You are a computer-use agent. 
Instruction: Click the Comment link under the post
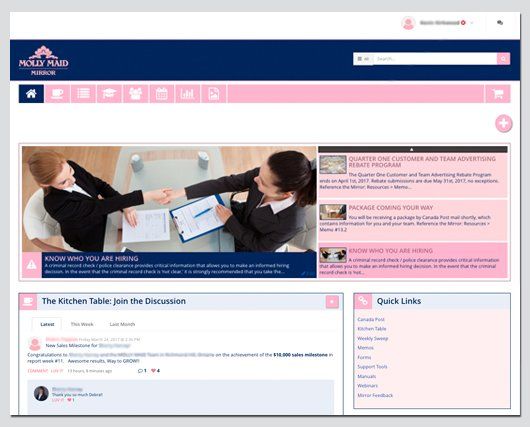(x=38, y=371)
